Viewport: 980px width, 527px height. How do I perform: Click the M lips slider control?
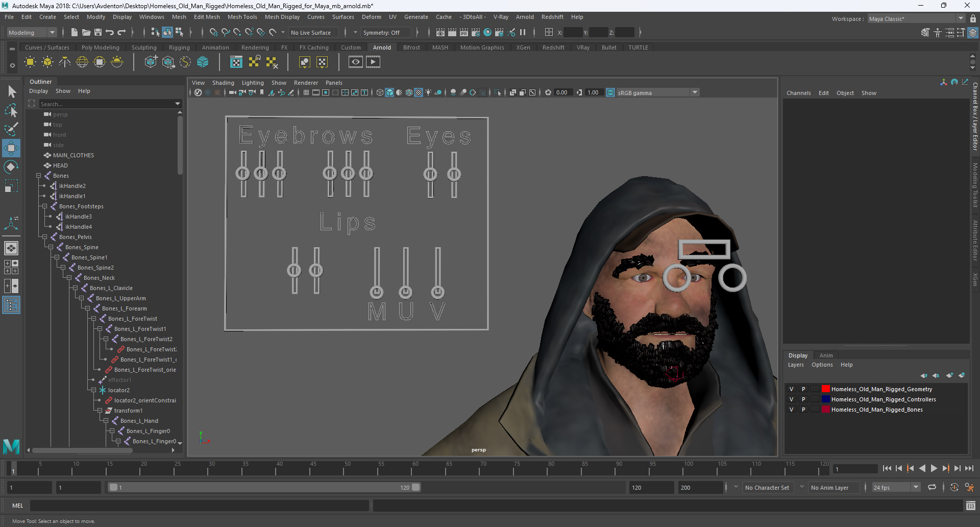pyautogui.click(x=377, y=292)
